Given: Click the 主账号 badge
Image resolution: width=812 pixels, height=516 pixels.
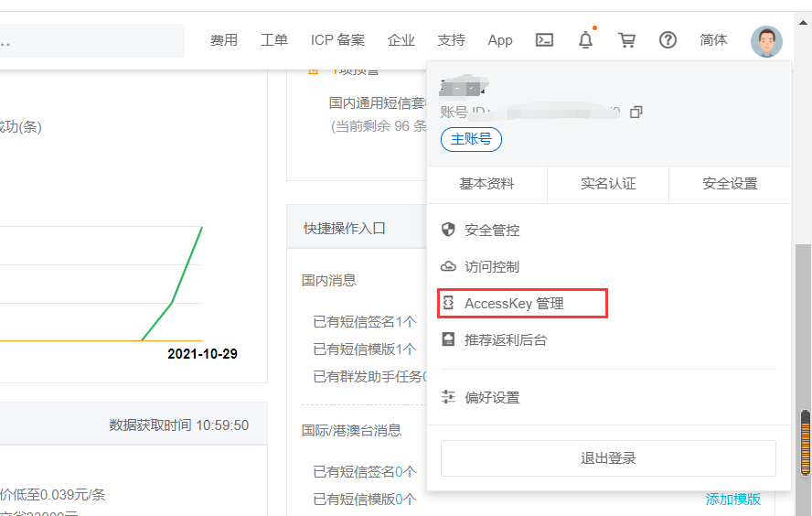Looking at the screenshot, I should tap(471, 139).
